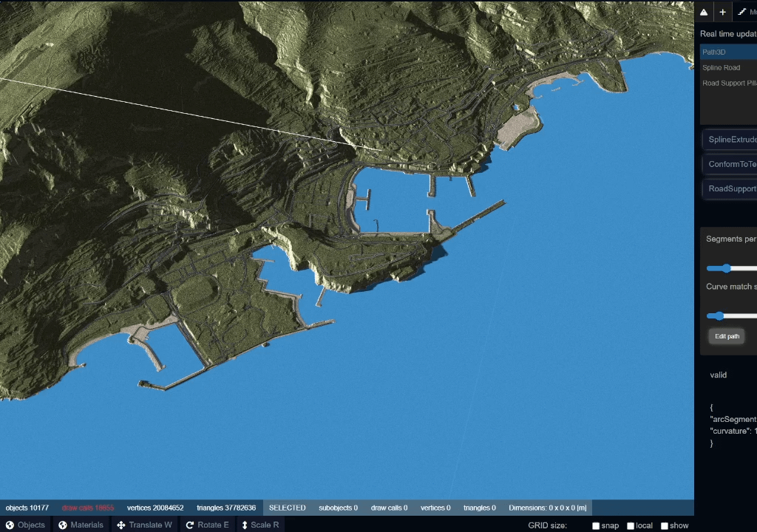Screen dimensions: 757x532
Task: Select Road Support Pillars in the list
Action: coord(728,83)
